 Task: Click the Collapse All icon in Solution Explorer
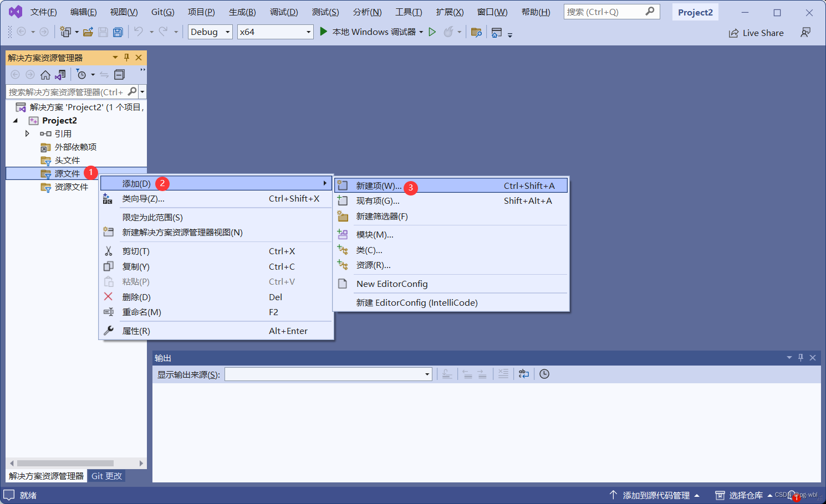[119, 74]
